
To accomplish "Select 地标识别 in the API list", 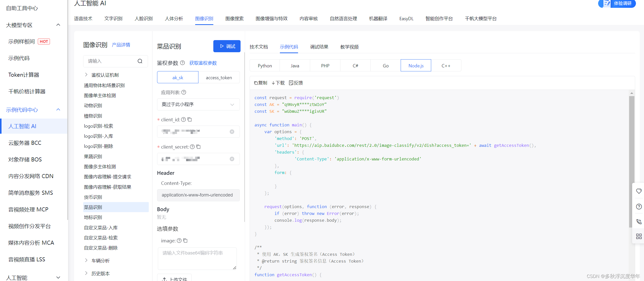I will tap(93, 217).
